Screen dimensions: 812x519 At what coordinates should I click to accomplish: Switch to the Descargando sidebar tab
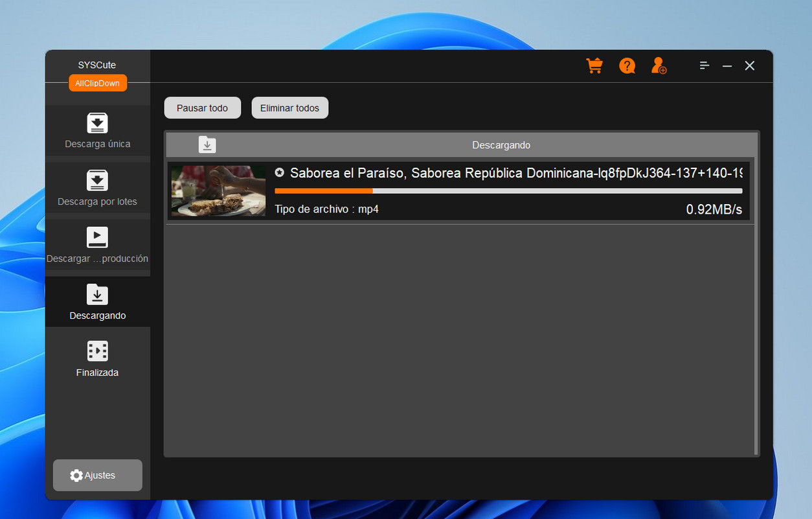coord(97,302)
